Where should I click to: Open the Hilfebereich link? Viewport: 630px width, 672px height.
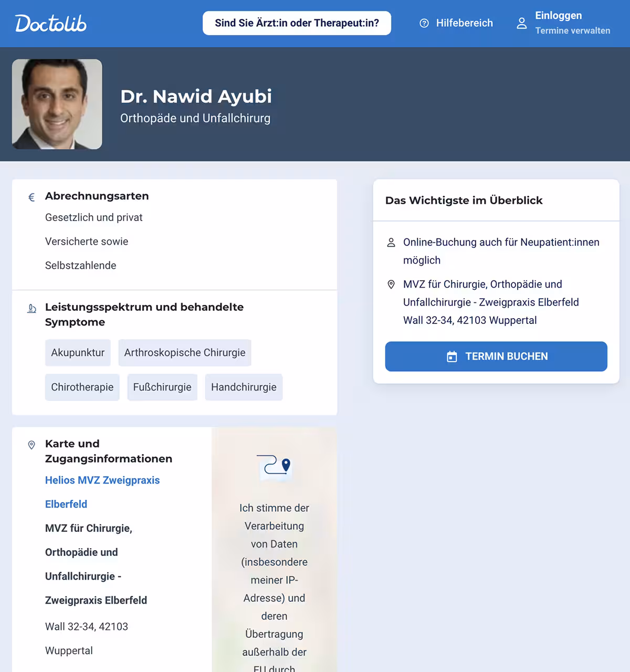[464, 23]
